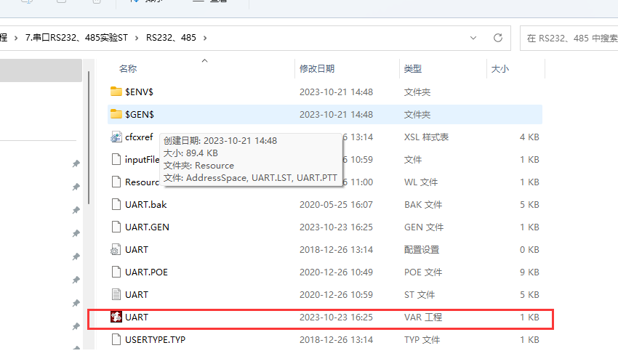
Task: Expand chevron after RS232、485 breadcrumb
Action: pyautogui.click(x=205, y=38)
